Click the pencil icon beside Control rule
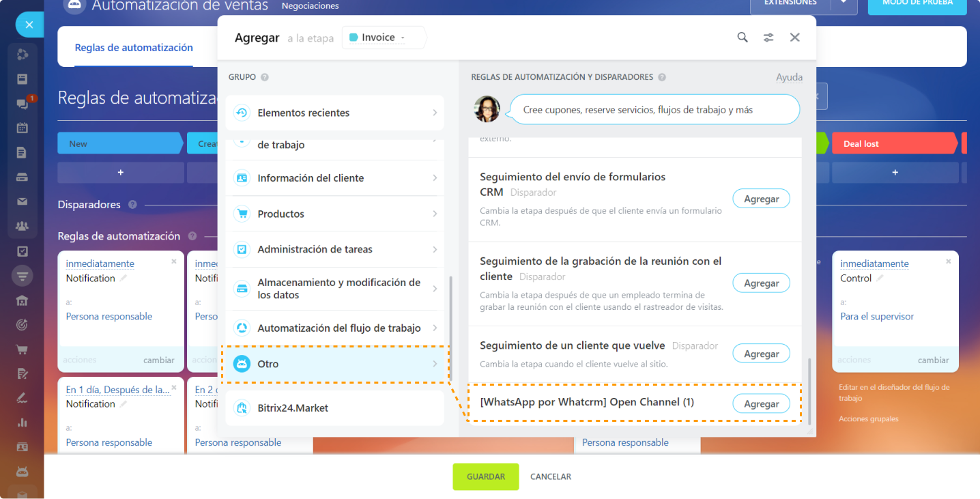The width and height of the screenshot is (980, 499). [882, 279]
